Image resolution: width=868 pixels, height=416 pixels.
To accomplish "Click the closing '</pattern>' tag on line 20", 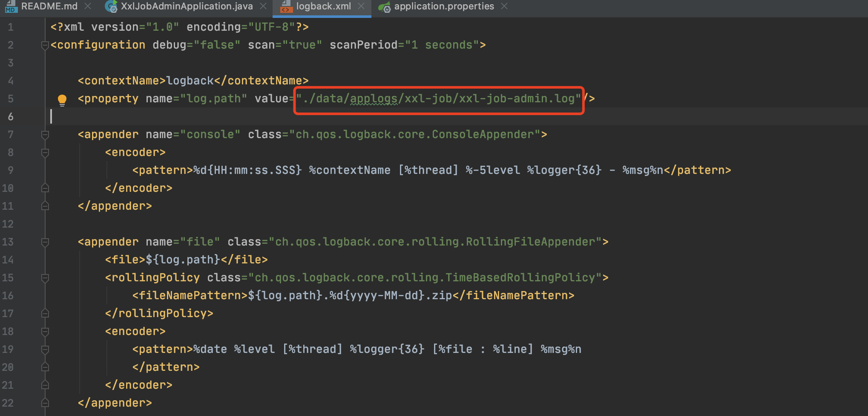I will (166, 367).
